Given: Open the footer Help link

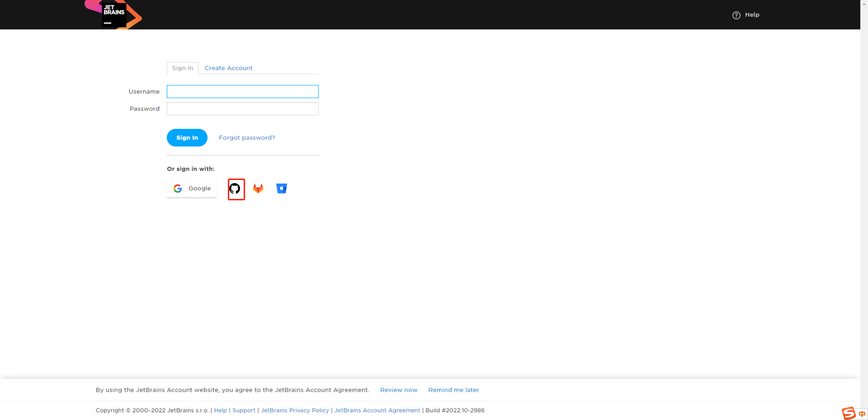Looking at the screenshot, I should coord(220,410).
